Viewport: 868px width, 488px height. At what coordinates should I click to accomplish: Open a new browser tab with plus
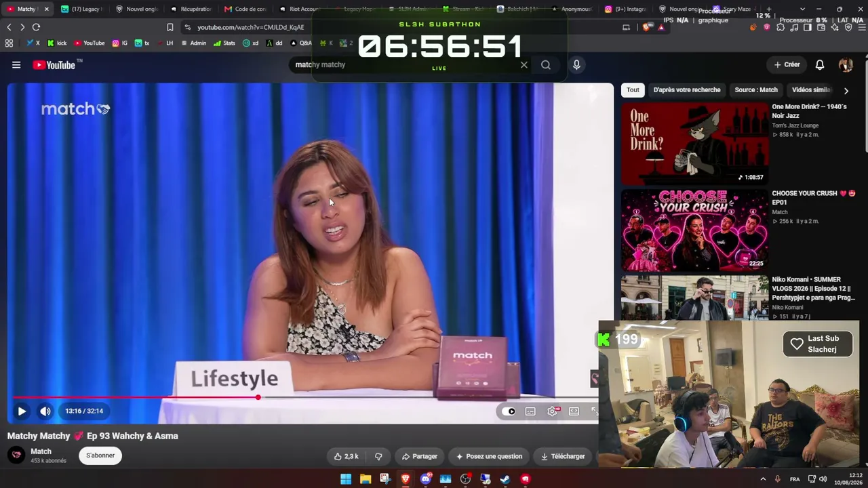(x=768, y=9)
